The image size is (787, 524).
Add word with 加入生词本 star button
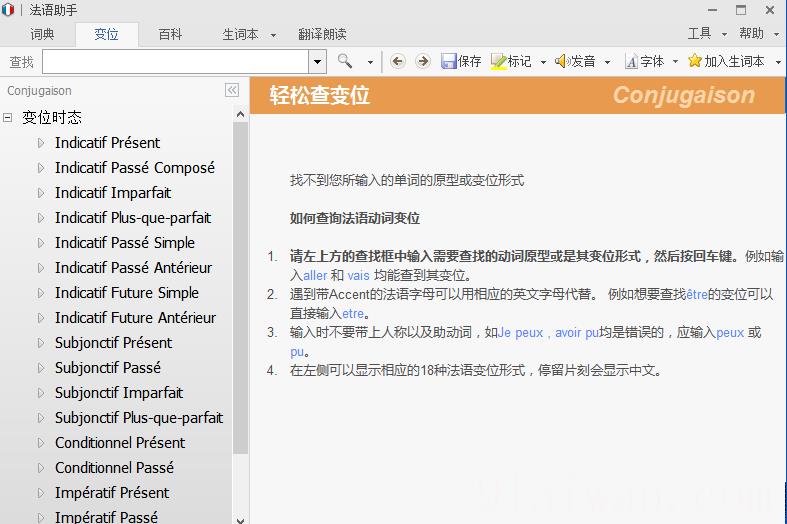pos(726,61)
